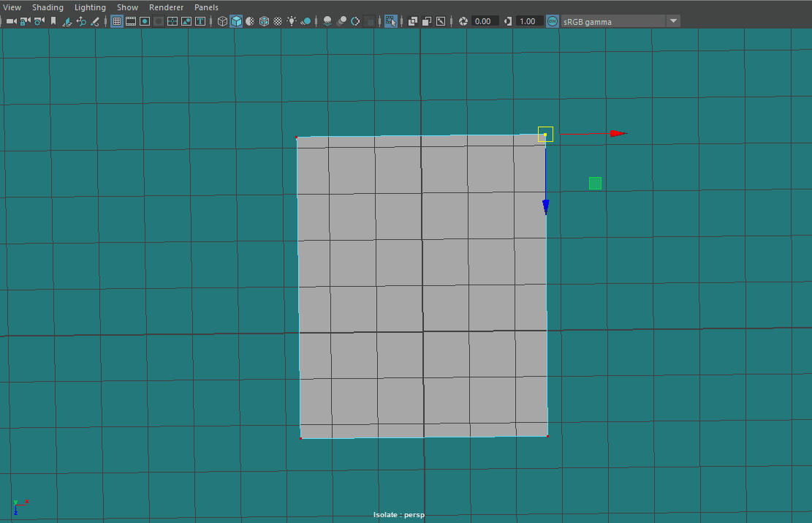Toggle the 2D Pan/Zoom icon

click(x=81, y=21)
